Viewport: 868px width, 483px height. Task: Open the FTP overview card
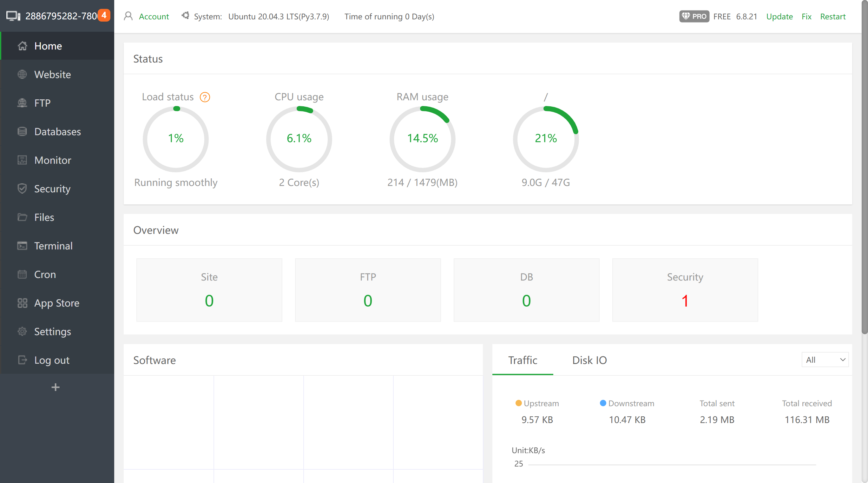coord(368,290)
